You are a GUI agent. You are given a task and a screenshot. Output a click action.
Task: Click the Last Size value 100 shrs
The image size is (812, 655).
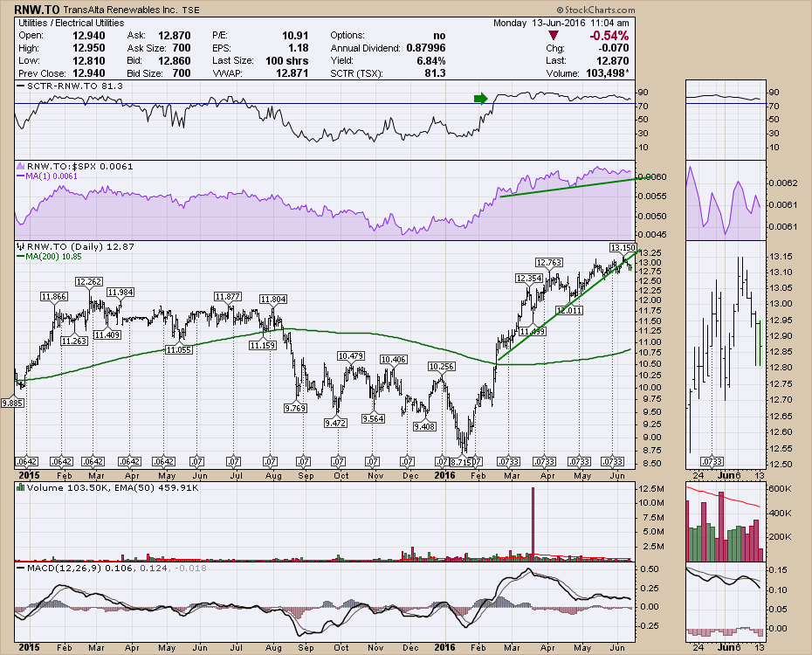(x=287, y=60)
